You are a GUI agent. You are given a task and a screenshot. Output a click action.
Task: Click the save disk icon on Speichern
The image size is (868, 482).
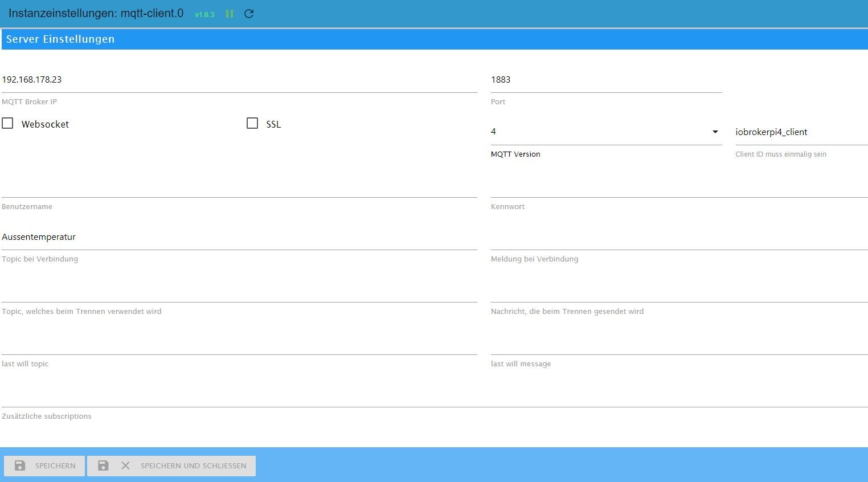pos(20,465)
